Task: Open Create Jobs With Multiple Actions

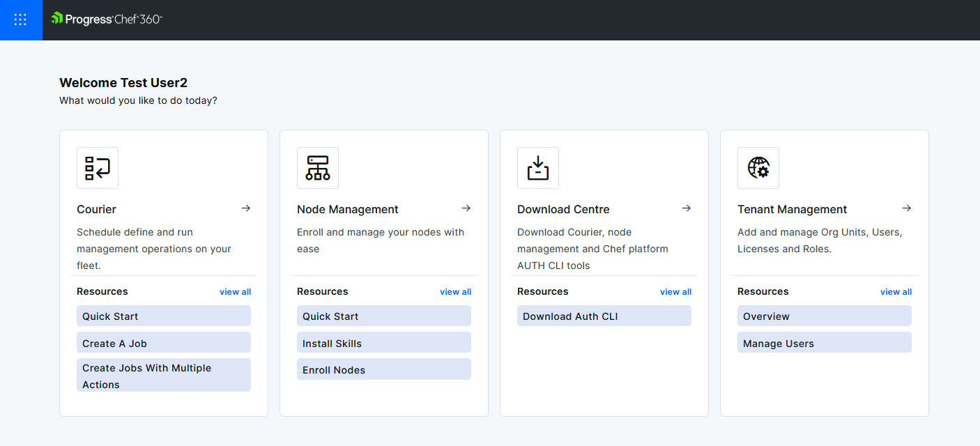Action: tap(163, 375)
